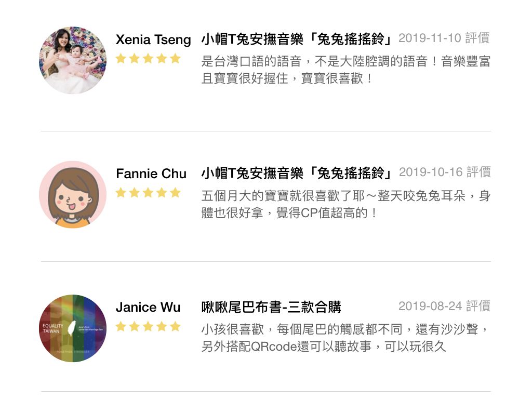Click Fannie Chu's cartoon avatar
Screen dimensions: 532x399
tap(73, 194)
